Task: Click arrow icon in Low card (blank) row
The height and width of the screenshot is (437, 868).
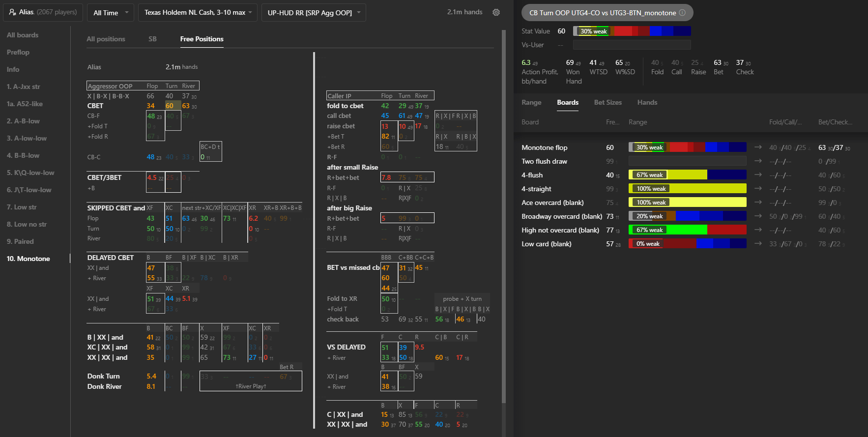Action: 758,244
